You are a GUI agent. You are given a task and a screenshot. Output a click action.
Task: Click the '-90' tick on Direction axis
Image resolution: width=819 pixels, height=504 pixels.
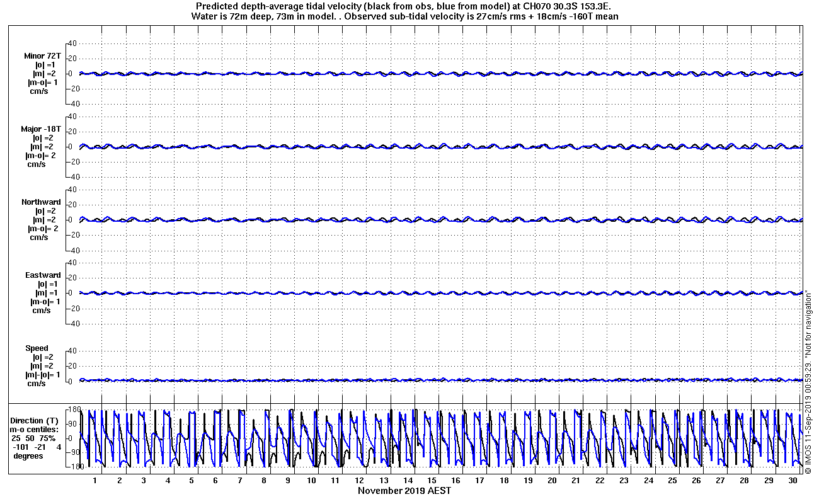tap(75, 452)
